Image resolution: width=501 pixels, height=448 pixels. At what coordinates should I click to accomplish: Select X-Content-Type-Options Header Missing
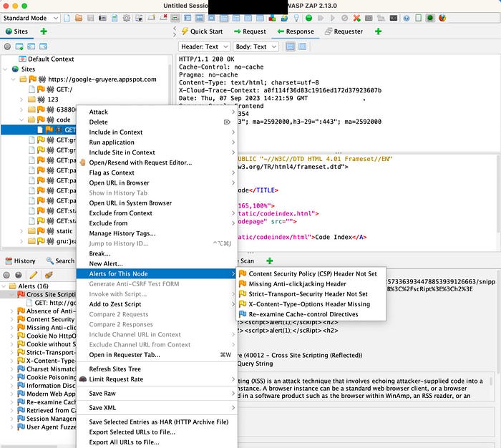[311, 304]
